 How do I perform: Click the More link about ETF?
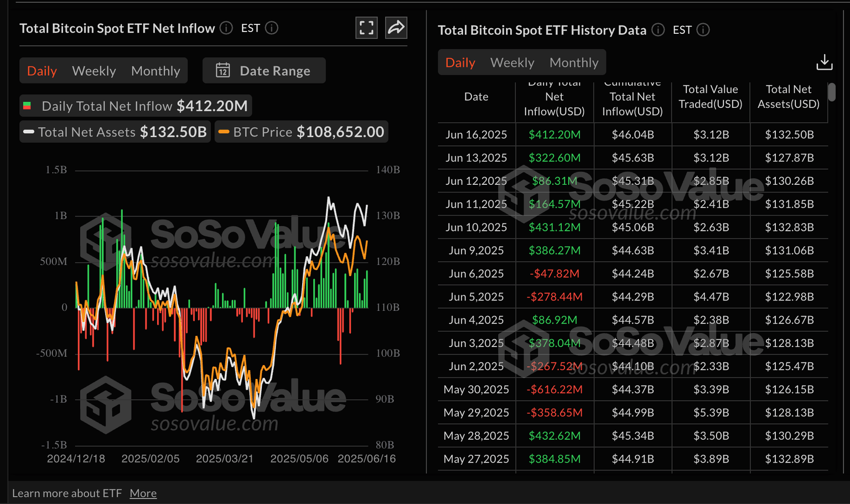143,493
